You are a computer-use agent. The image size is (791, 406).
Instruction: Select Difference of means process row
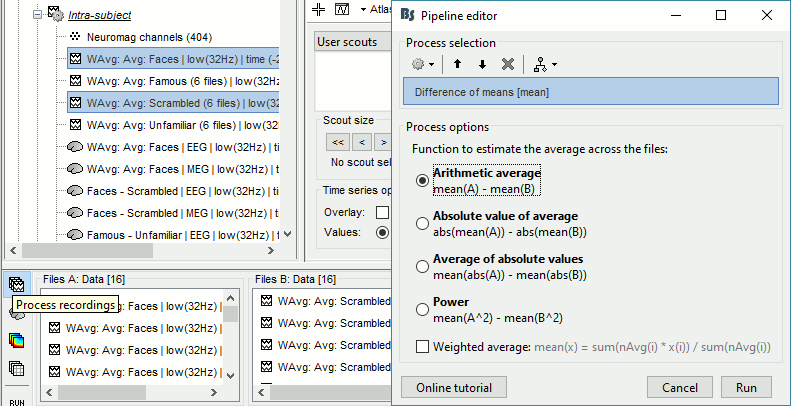590,93
